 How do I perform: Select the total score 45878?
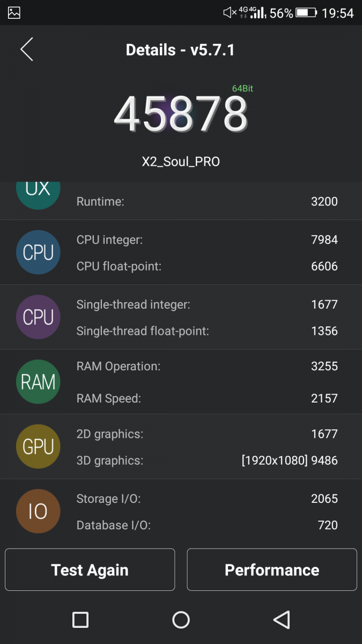coord(181,114)
